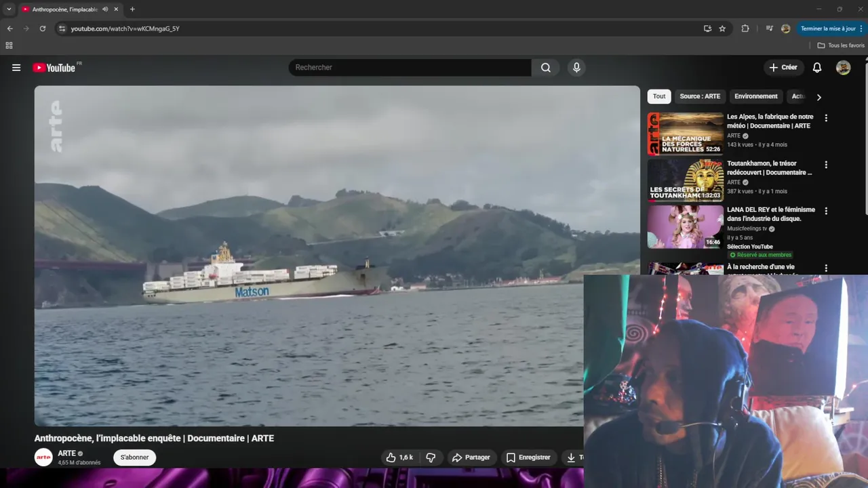Open options menu for LANA DEL REY video
This screenshot has height=488, width=868.
(826, 211)
